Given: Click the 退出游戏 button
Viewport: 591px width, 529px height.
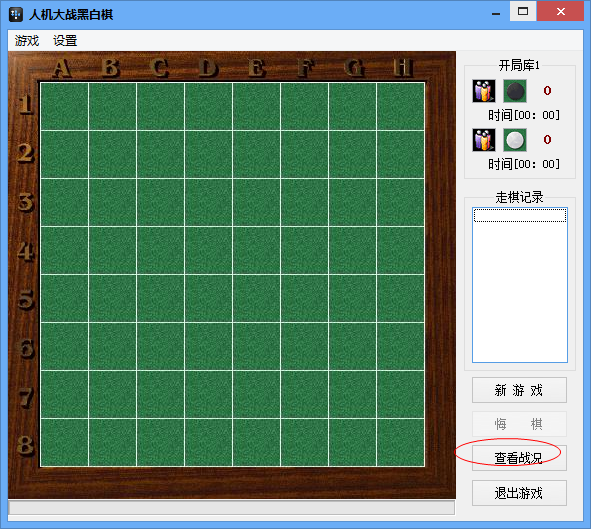Looking at the screenshot, I should click(x=519, y=493).
